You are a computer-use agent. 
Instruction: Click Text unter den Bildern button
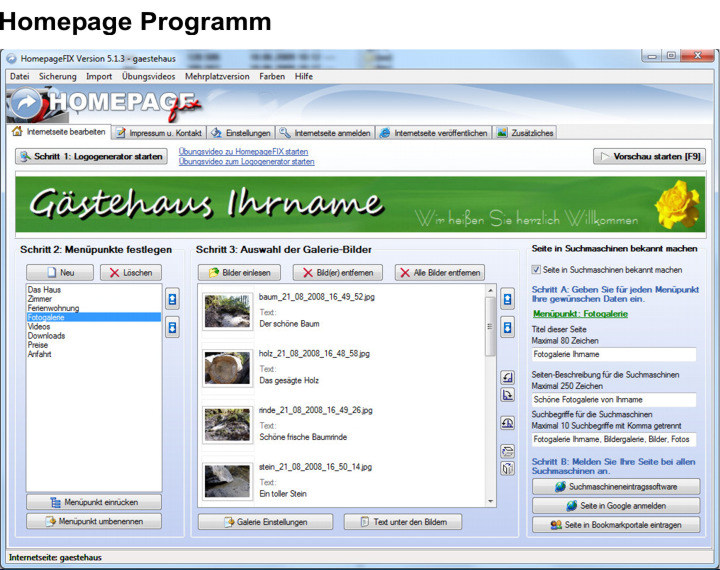(403, 522)
